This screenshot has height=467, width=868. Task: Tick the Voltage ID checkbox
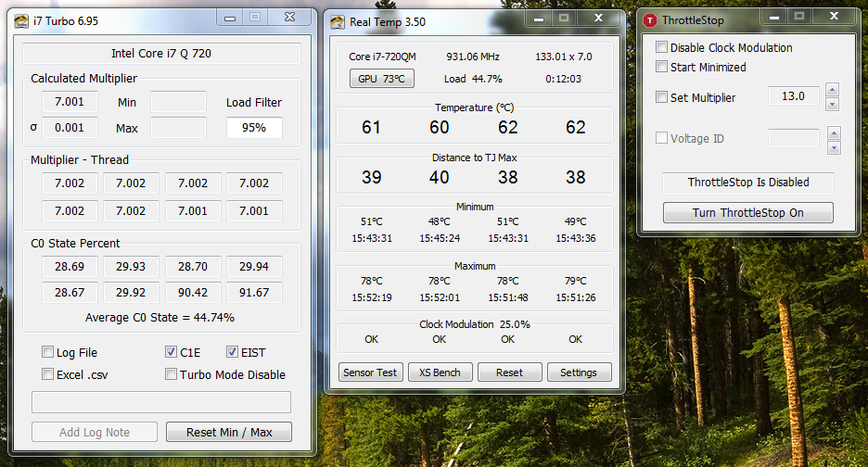coord(661,138)
